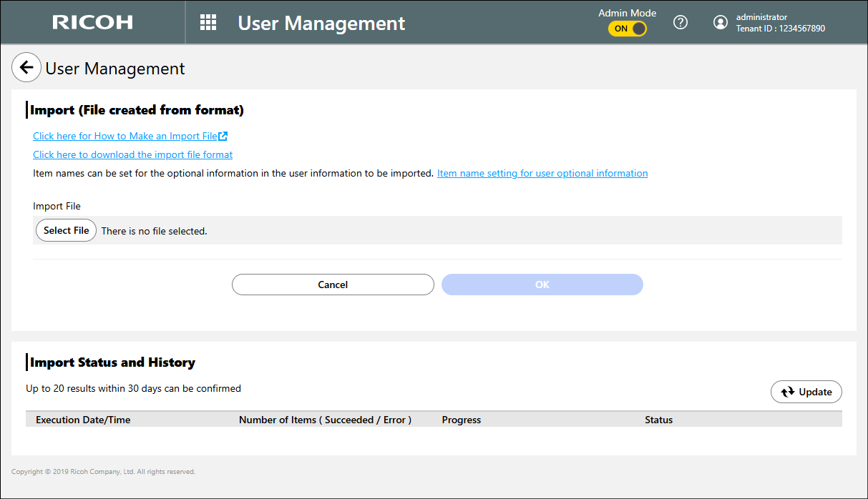868x499 pixels.
Task: Open the app grid launcher icon
Action: (208, 22)
